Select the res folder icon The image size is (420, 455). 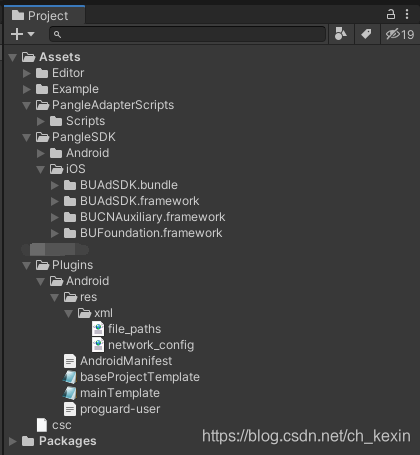(x=70, y=297)
